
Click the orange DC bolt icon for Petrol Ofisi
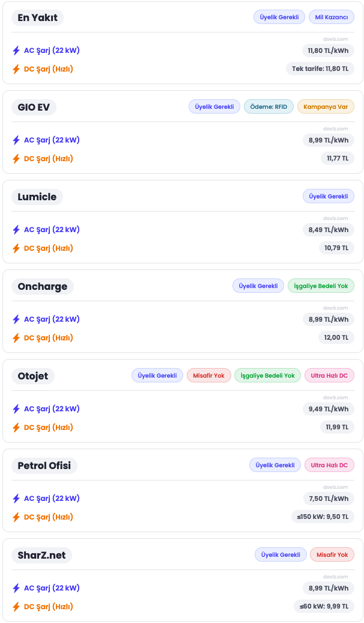(x=16, y=517)
